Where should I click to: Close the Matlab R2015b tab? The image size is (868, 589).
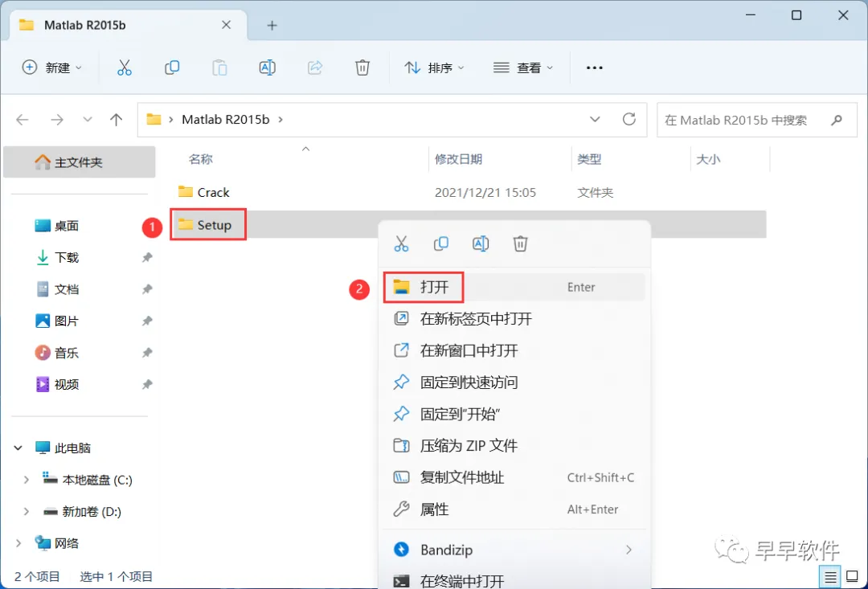pos(226,25)
